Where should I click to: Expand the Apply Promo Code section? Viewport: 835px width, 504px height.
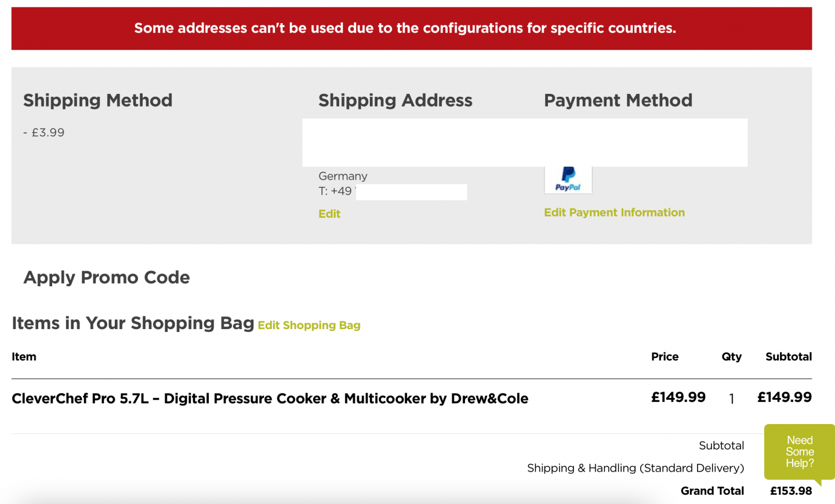tap(107, 277)
